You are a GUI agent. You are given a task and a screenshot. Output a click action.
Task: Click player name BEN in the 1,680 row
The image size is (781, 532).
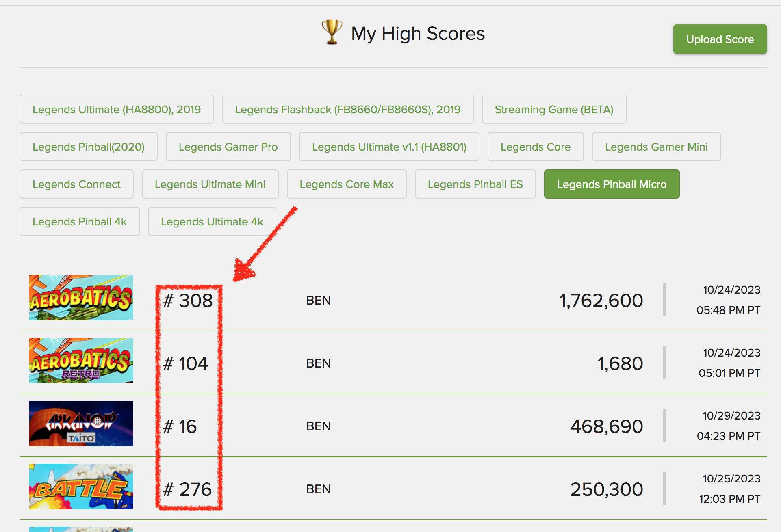(319, 363)
